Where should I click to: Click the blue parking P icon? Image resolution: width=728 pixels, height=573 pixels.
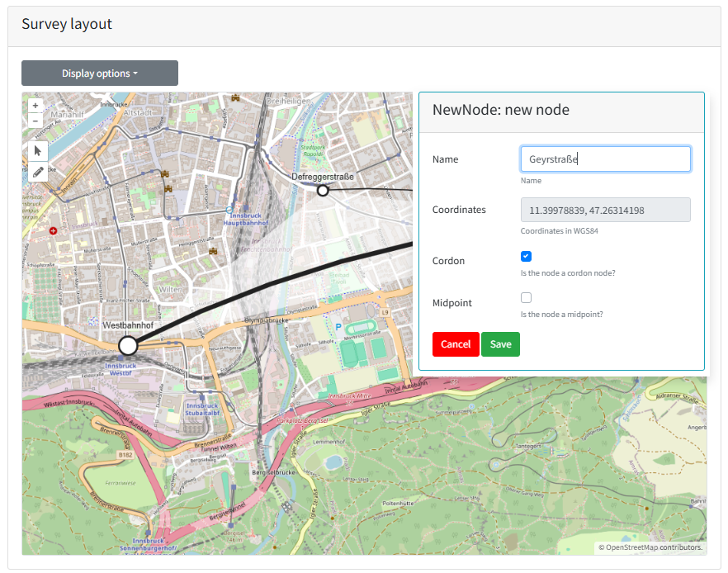click(338, 327)
